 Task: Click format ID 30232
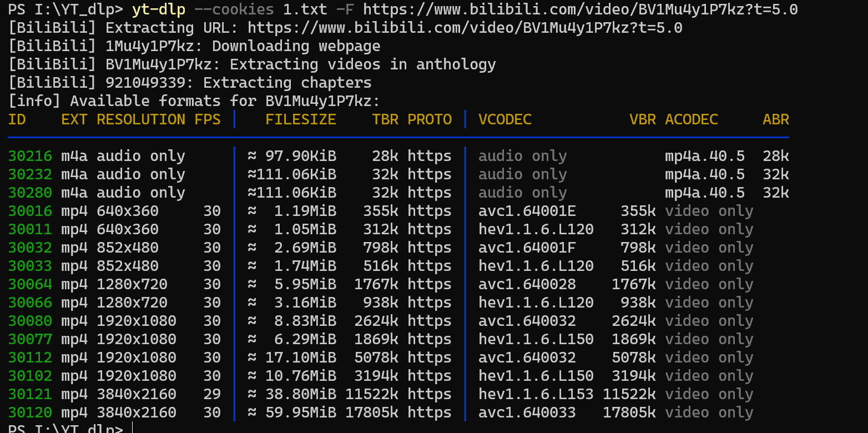click(30, 174)
